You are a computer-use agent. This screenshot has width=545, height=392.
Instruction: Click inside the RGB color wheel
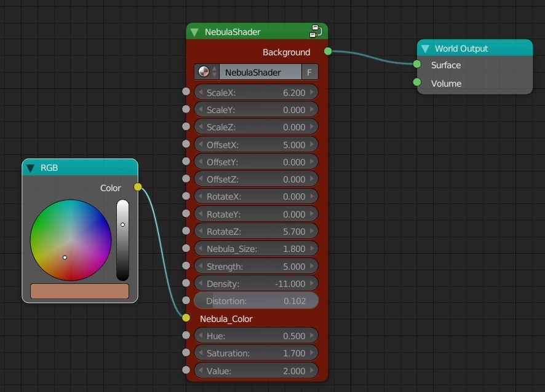coord(71,240)
